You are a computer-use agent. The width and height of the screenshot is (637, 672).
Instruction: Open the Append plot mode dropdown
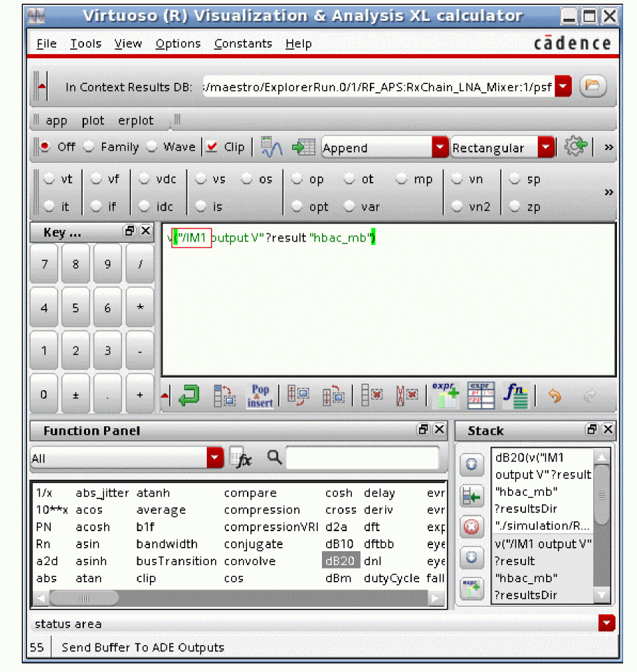(x=440, y=147)
